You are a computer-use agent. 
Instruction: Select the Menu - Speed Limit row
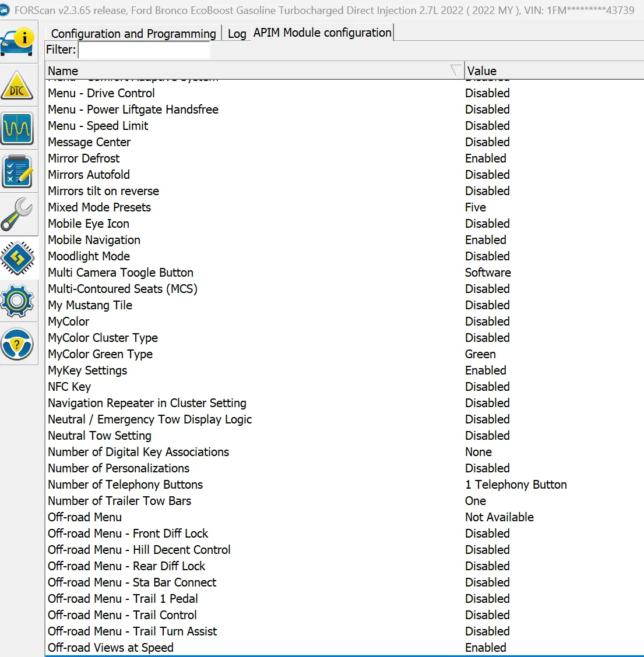[x=344, y=126]
